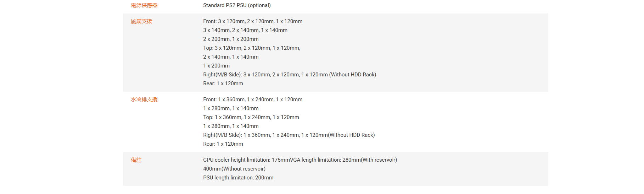
Task: Click the Right(M/B Side) 3 x 120mm fan line
Action: click(x=290, y=75)
